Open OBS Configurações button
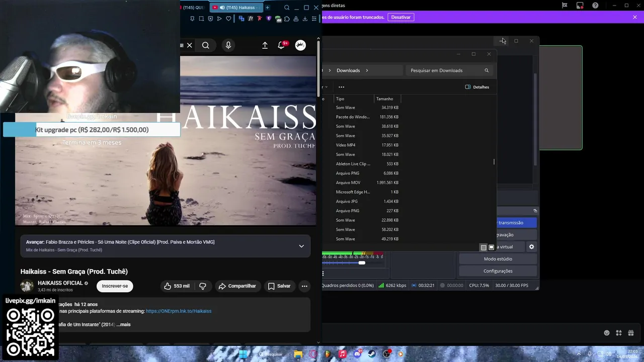The height and width of the screenshot is (362, 644). click(x=498, y=271)
